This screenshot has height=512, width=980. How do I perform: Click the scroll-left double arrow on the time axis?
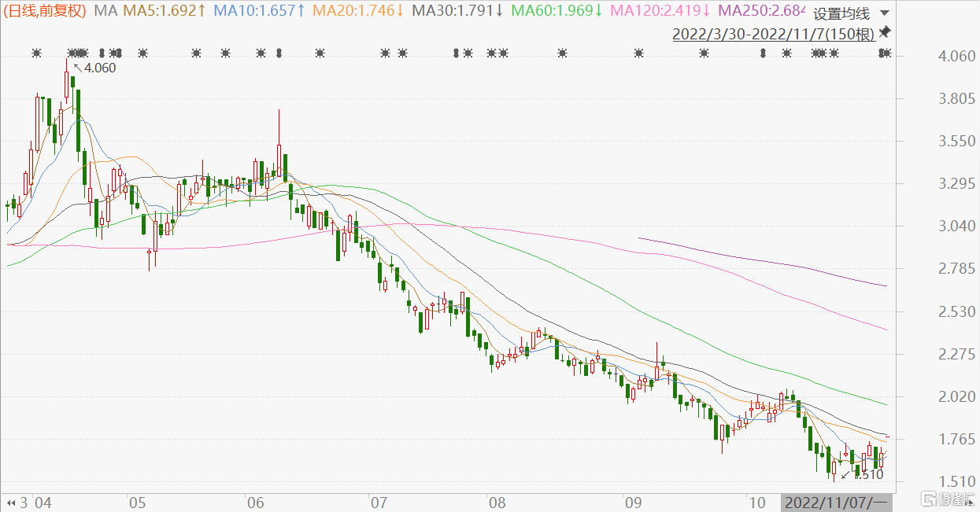click(x=11, y=503)
